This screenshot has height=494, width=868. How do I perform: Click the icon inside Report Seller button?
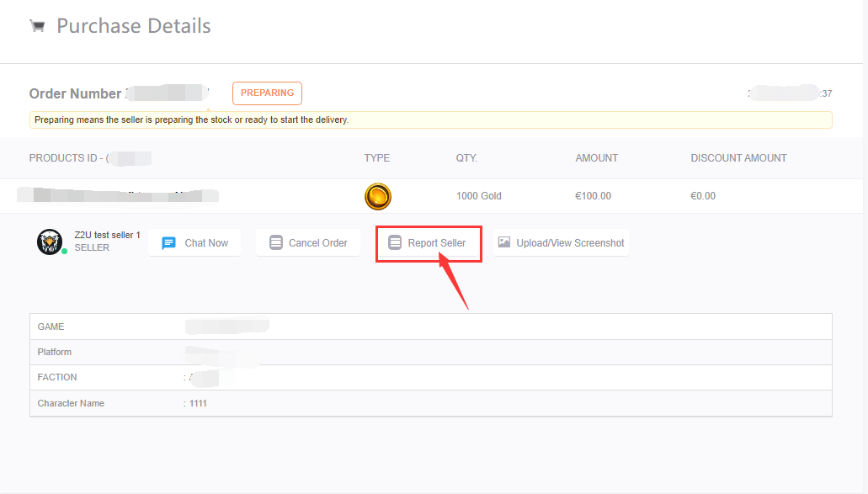pyautogui.click(x=395, y=243)
